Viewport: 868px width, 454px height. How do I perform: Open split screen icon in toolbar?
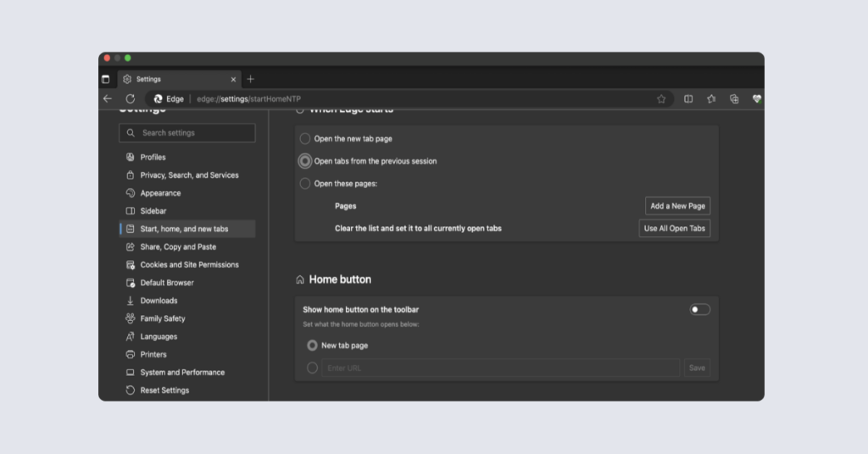(688, 99)
